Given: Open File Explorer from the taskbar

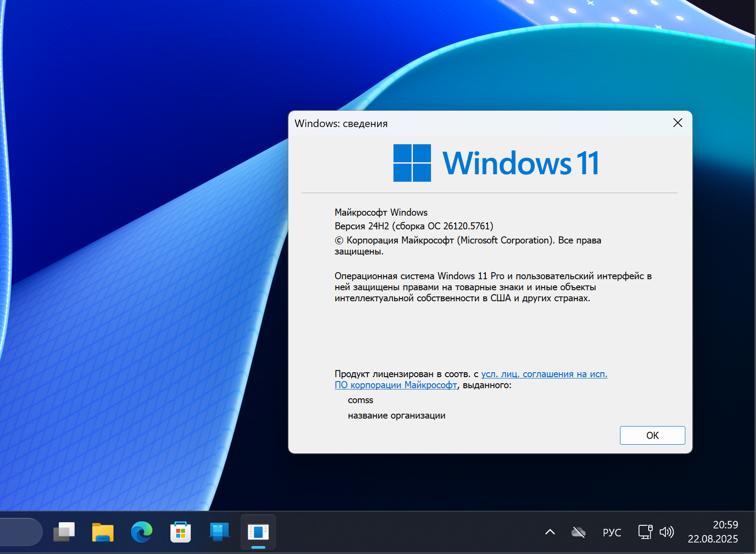Looking at the screenshot, I should (x=103, y=532).
